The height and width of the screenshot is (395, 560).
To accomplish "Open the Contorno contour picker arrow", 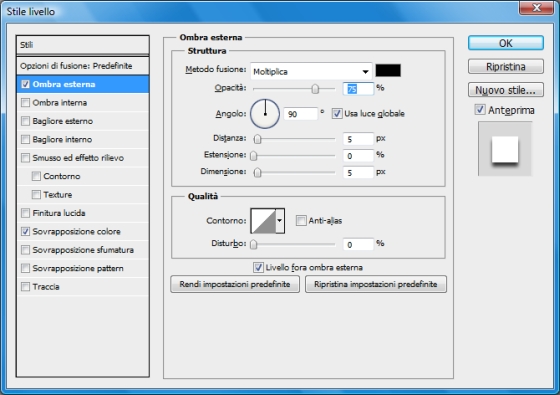I will pos(280,221).
